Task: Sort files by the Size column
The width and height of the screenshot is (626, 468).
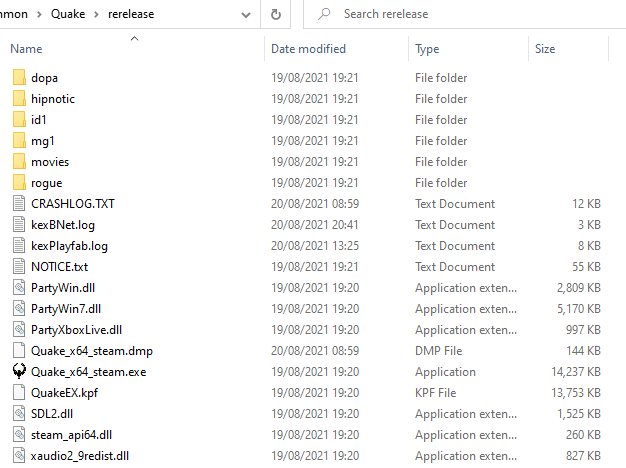Action: pos(545,49)
